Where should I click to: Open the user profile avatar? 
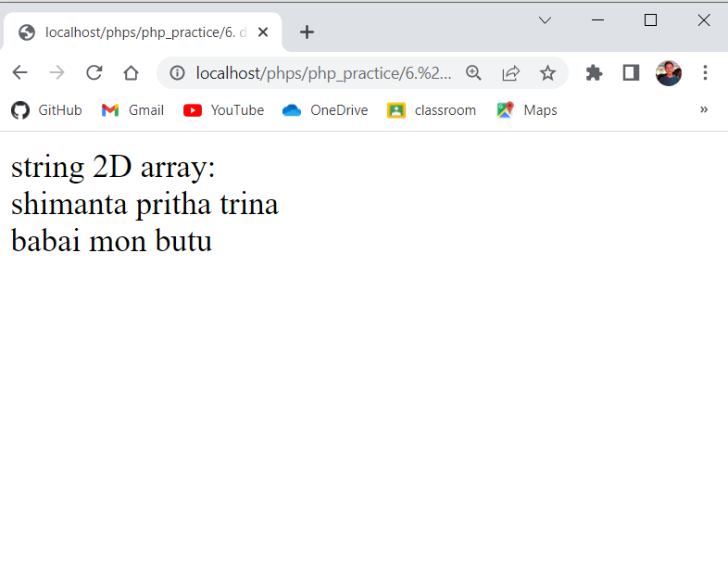pyautogui.click(x=669, y=72)
